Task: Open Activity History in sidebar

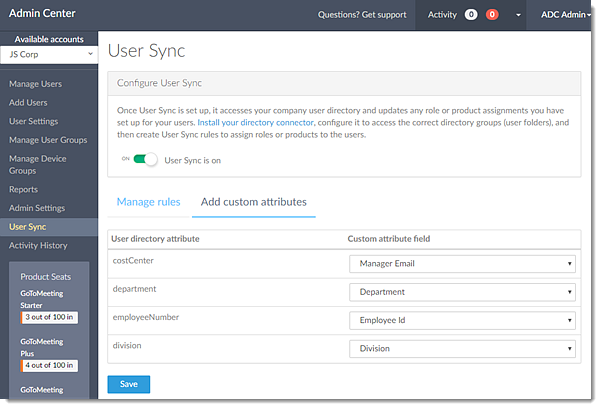Action: coord(38,245)
